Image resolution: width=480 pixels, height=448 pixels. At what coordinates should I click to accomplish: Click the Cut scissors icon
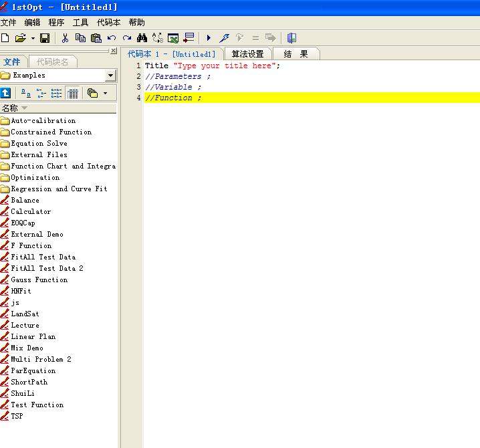65,38
